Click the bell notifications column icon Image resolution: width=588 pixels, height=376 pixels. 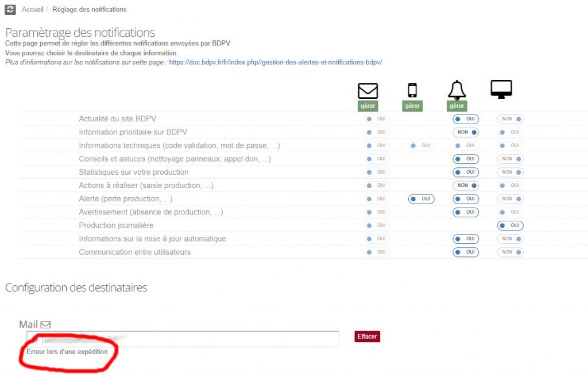tap(456, 90)
